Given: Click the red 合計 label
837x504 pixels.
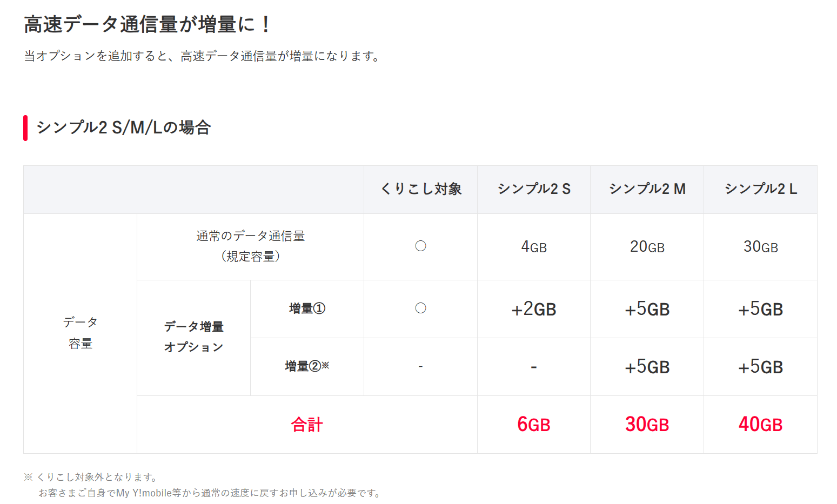Looking at the screenshot, I should (x=307, y=425).
